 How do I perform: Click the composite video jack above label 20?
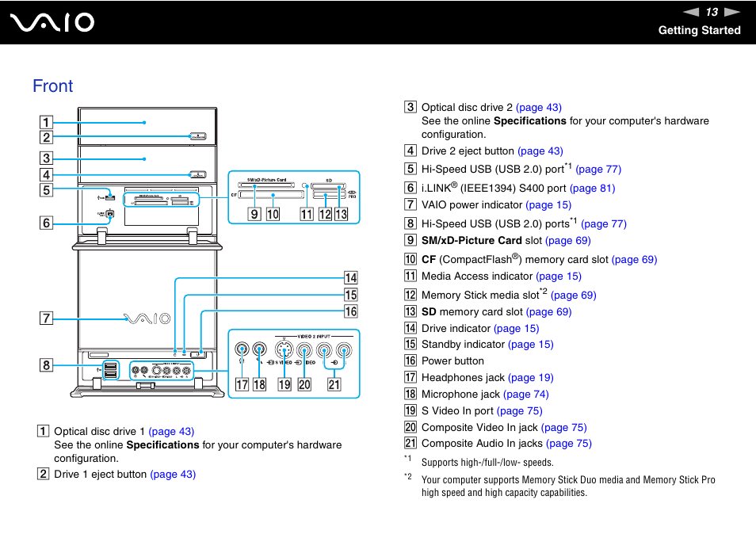point(304,350)
